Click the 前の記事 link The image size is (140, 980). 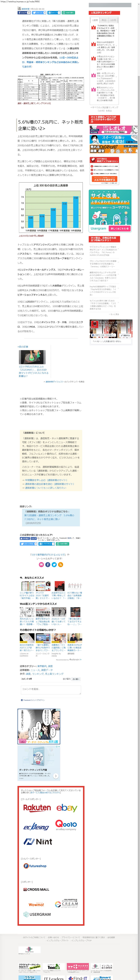pyautogui.click(x=23, y=347)
